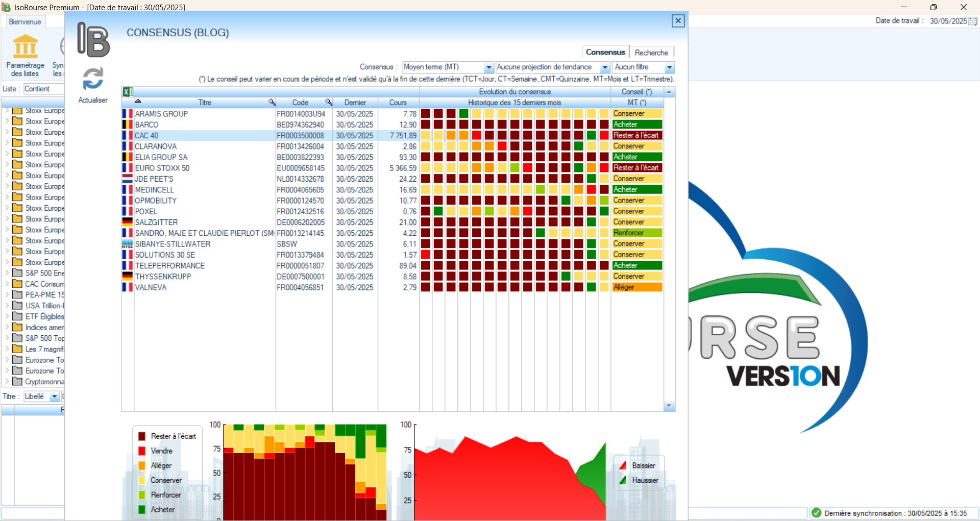
Task: Click the Baissier legend icon
Action: [x=623, y=465]
